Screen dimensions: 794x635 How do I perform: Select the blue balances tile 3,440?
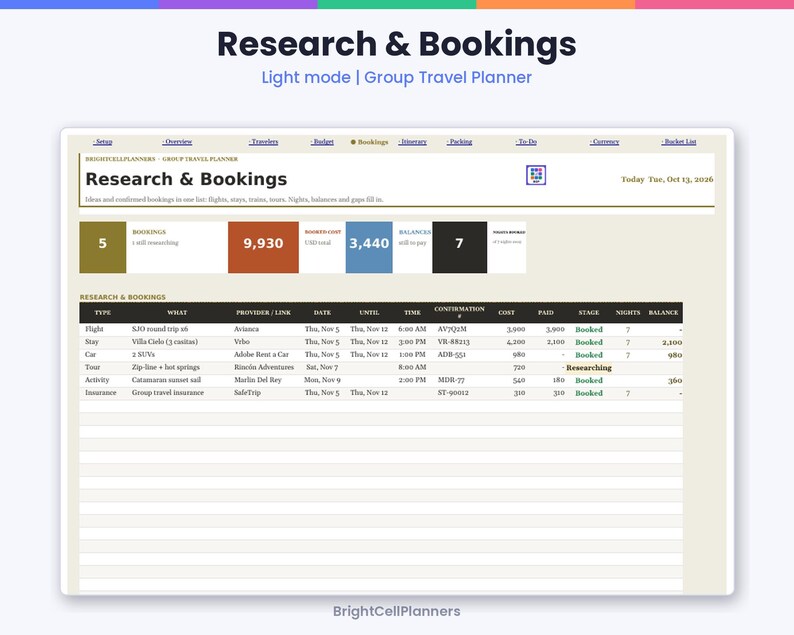pos(369,247)
